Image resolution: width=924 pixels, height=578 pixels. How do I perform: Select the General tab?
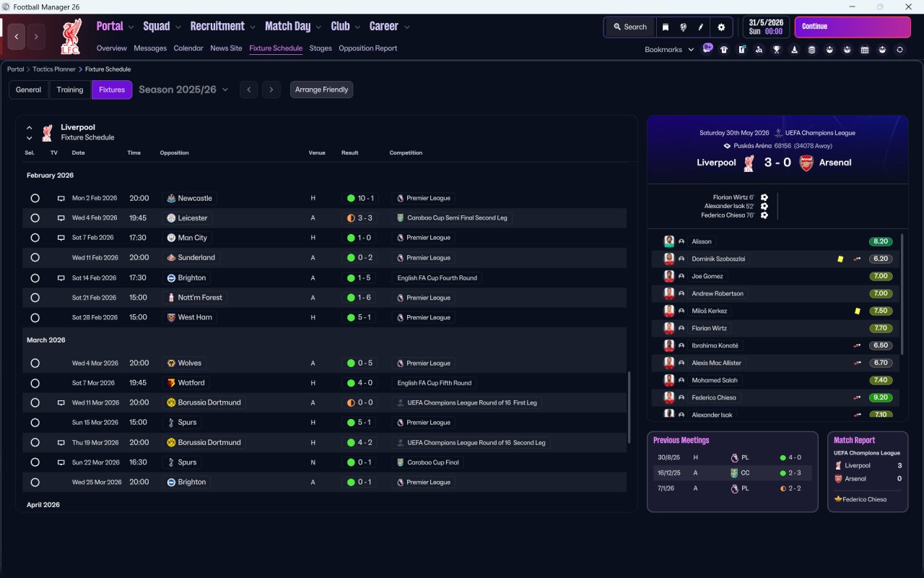click(x=29, y=90)
